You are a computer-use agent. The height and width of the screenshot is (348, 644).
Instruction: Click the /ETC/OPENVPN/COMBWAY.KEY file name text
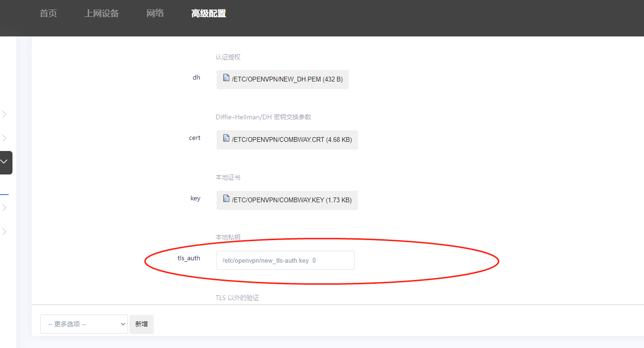(x=291, y=200)
